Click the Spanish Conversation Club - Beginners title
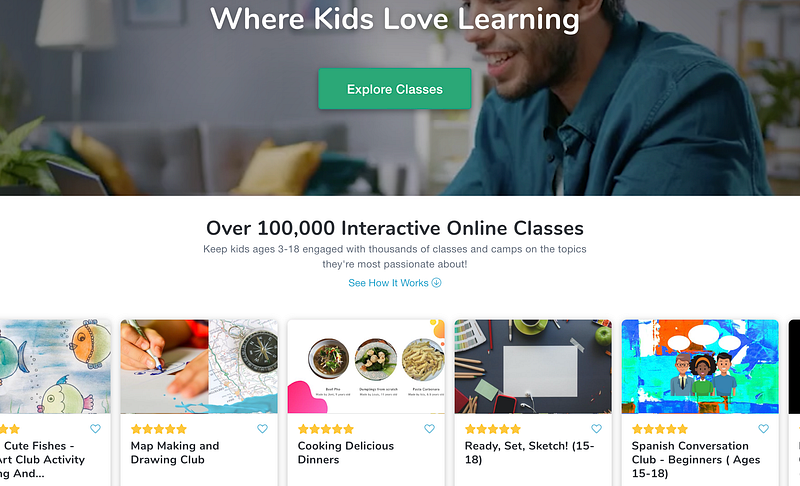800x486 pixels. click(x=696, y=459)
